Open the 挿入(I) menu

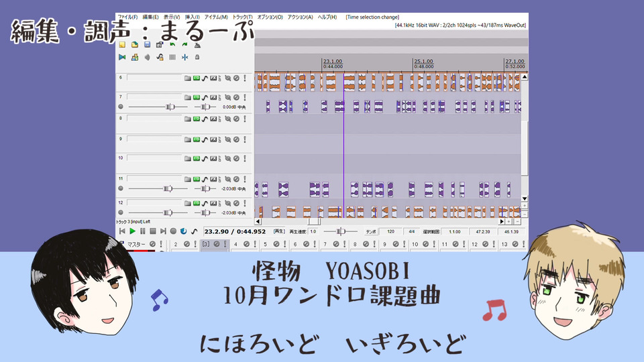pyautogui.click(x=193, y=17)
